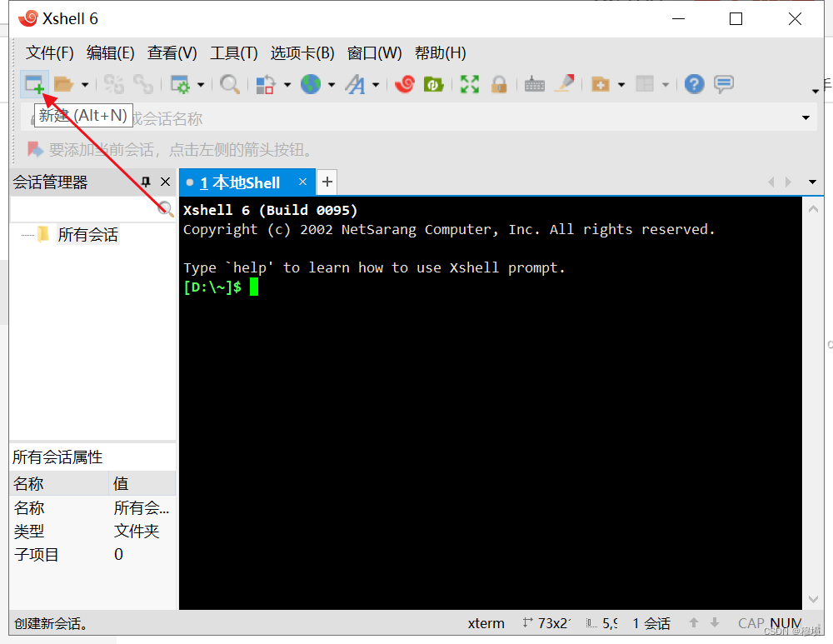This screenshot has height=644, width=833.
Task: Click the 文件夹 value cell
Action: coord(137,531)
